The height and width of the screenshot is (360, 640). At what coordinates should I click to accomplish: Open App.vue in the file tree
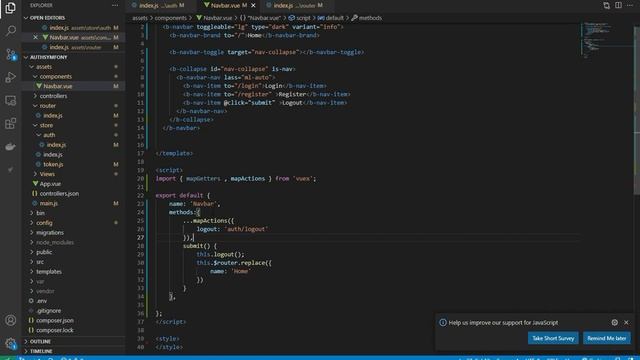[x=73, y=184]
